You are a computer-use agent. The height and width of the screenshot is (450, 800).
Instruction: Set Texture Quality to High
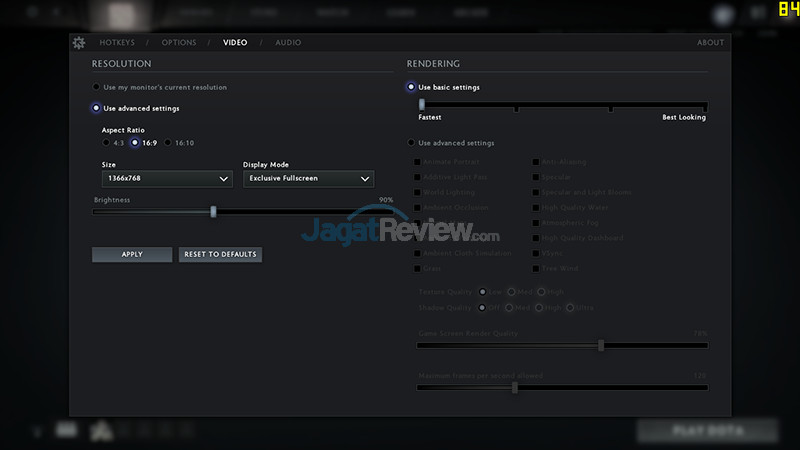(x=541, y=292)
